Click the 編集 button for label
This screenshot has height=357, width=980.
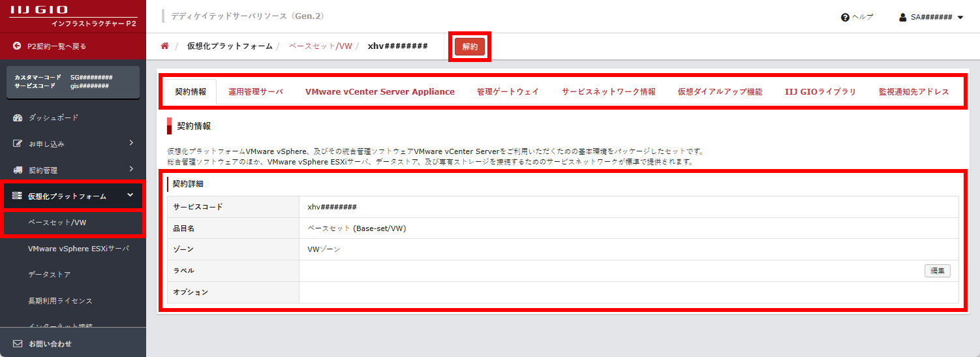937,271
